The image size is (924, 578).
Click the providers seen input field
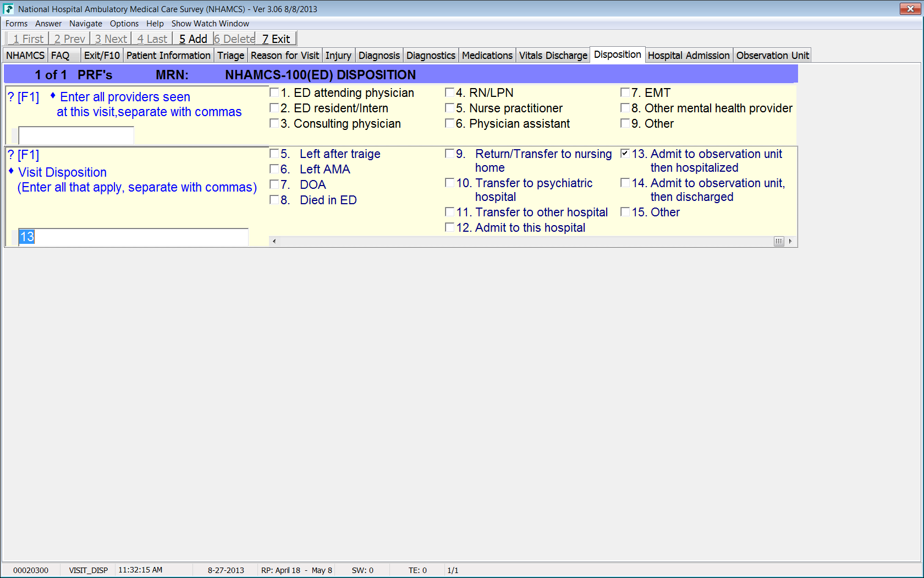click(x=76, y=135)
